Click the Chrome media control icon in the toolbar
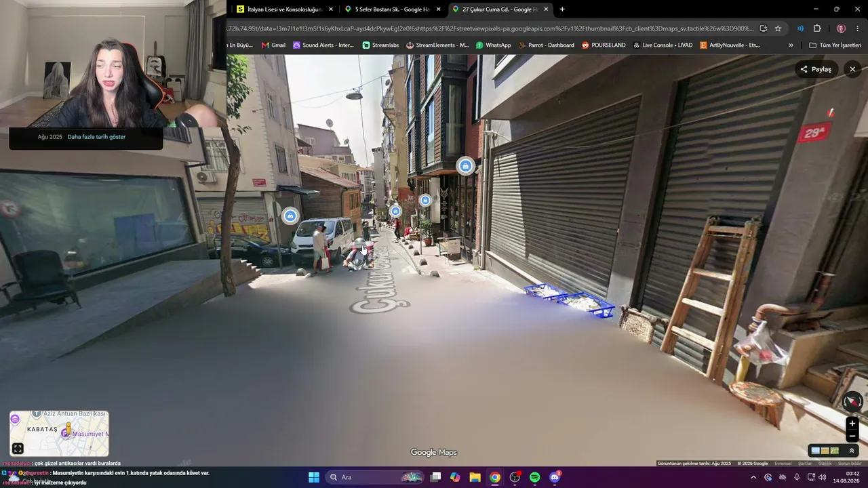Viewport: 868px width, 488px height. point(801,28)
